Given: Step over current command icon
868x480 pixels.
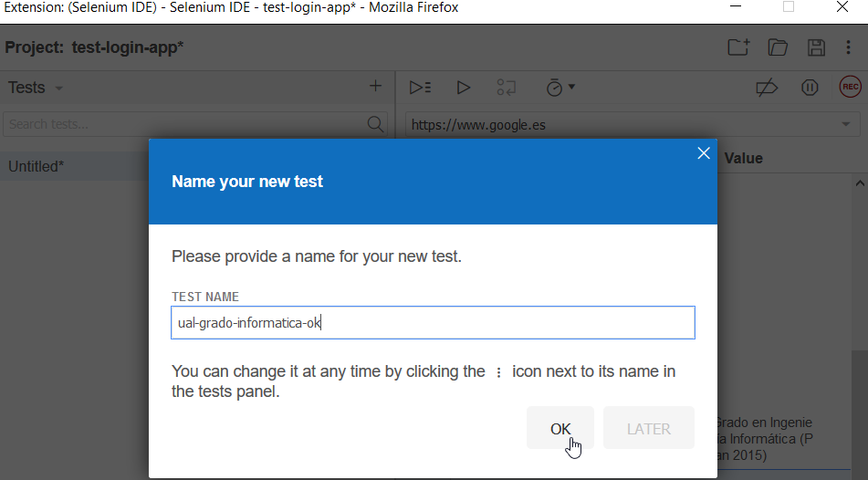Looking at the screenshot, I should tap(506, 88).
